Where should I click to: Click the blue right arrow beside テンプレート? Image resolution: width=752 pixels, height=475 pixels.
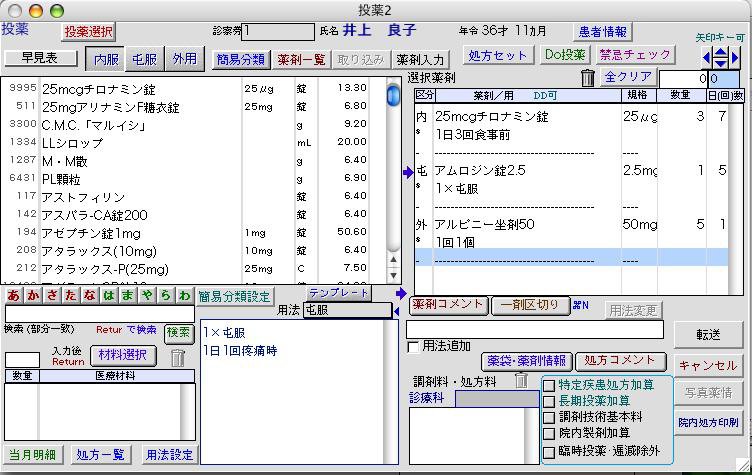pyautogui.click(x=401, y=293)
